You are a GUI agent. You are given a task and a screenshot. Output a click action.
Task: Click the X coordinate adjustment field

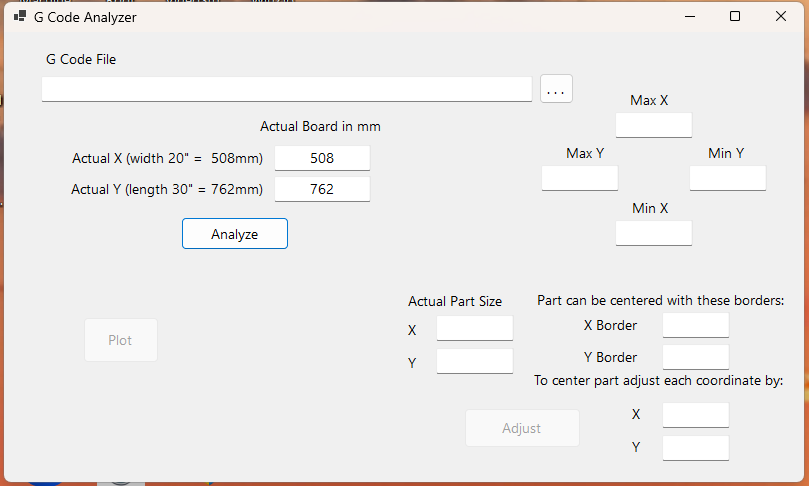[695, 415]
